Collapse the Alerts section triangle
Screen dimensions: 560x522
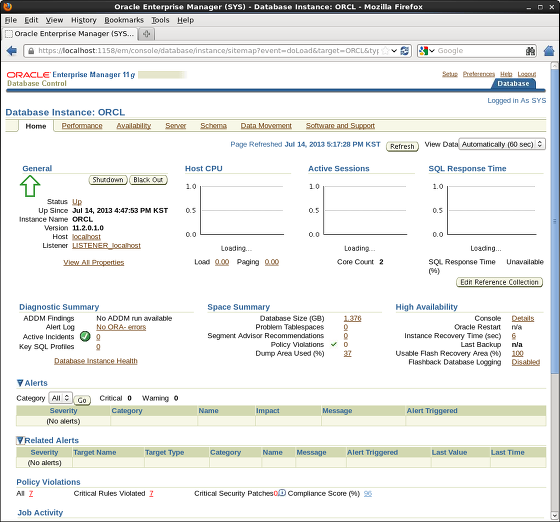20,383
